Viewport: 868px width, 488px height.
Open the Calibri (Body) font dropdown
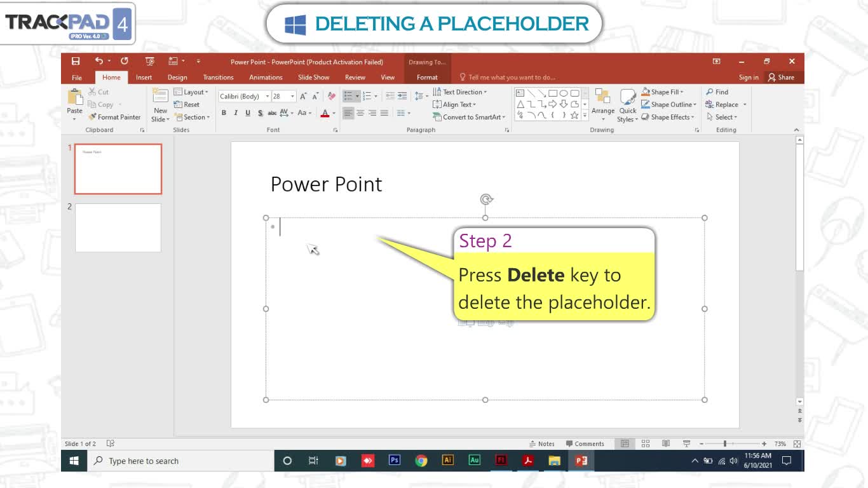[x=268, y=97]
